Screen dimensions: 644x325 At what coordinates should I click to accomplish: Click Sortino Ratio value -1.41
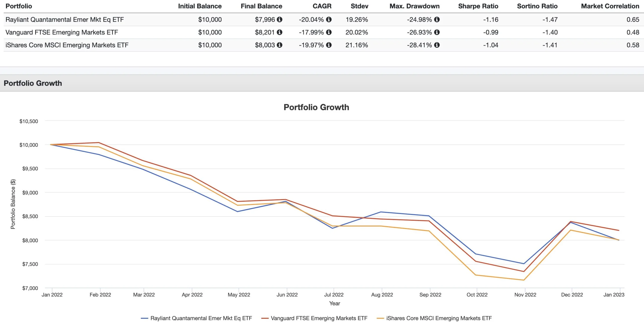point(550,45)
